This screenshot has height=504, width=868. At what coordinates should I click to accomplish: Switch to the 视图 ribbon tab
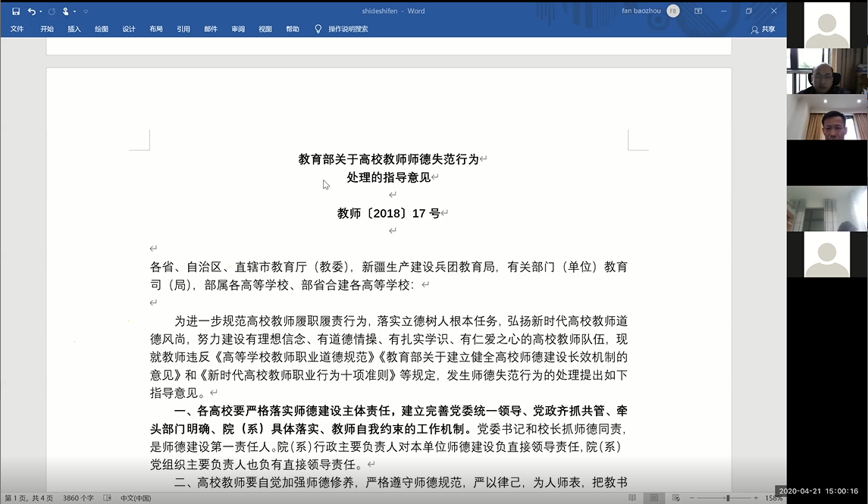point(265,29)
